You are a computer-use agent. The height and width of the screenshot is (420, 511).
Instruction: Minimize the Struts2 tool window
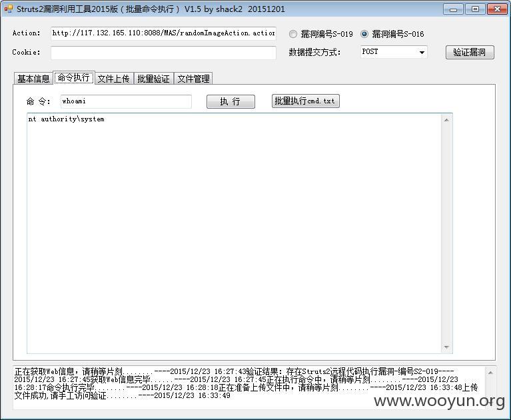(453, 9)
